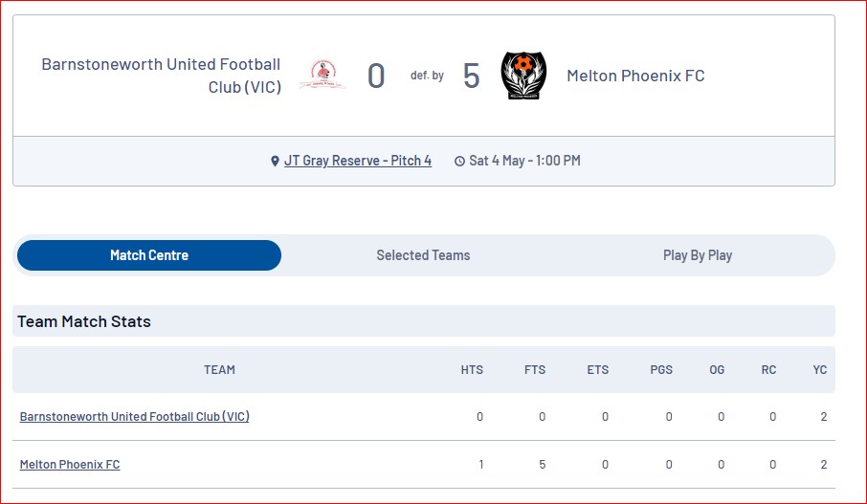Open Barnstoneworth United link in stats table

point(134,417)
